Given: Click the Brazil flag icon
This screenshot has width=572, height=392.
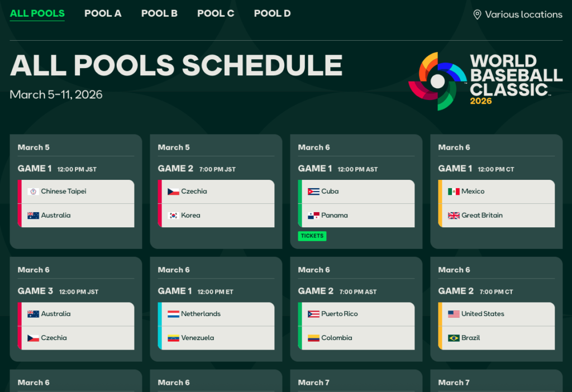Looking at the screenshot, I should point(454,338).
